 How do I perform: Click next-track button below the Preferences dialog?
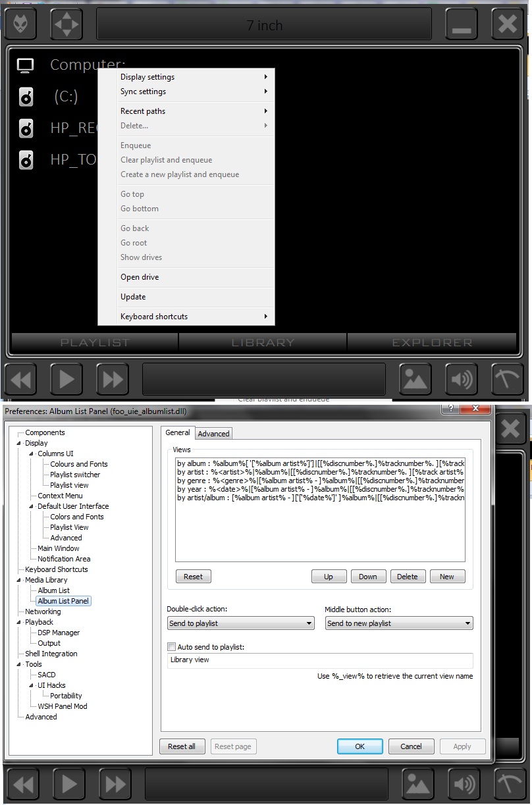(x=115, y=785)
